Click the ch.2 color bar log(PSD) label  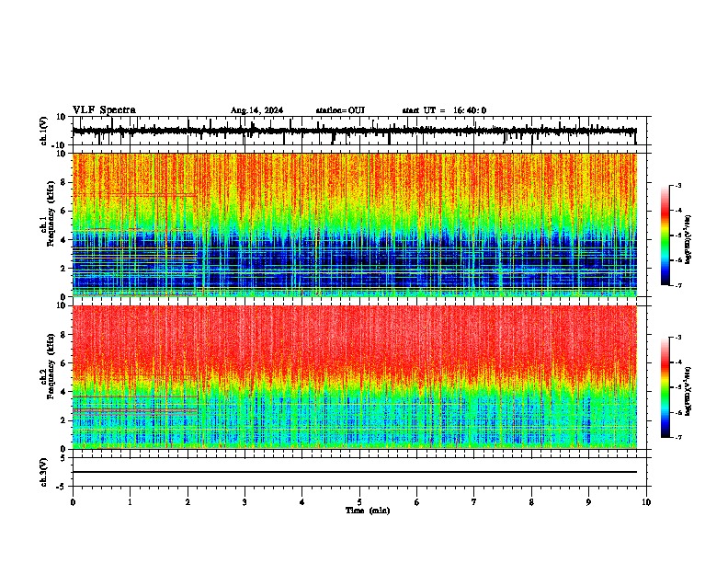point(689,392)
